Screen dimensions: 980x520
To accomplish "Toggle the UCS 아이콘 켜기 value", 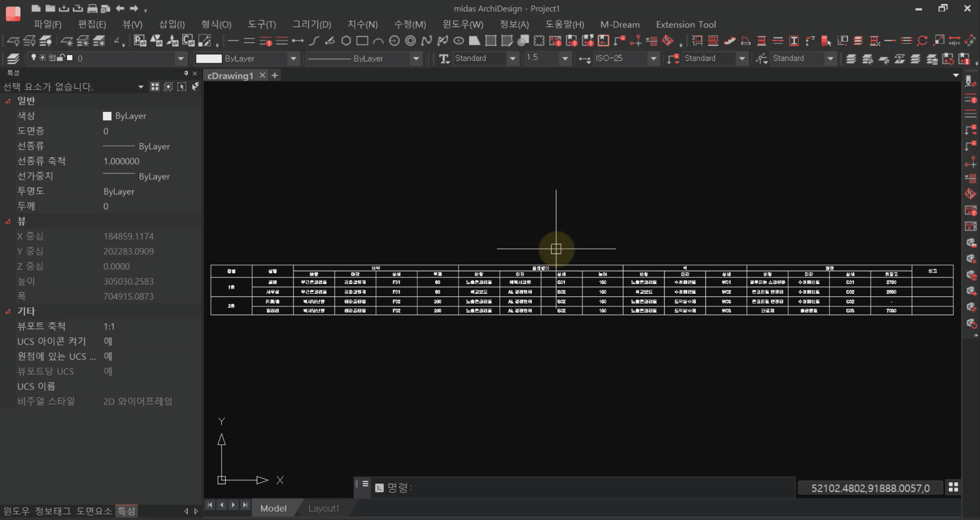I will 108,341.
